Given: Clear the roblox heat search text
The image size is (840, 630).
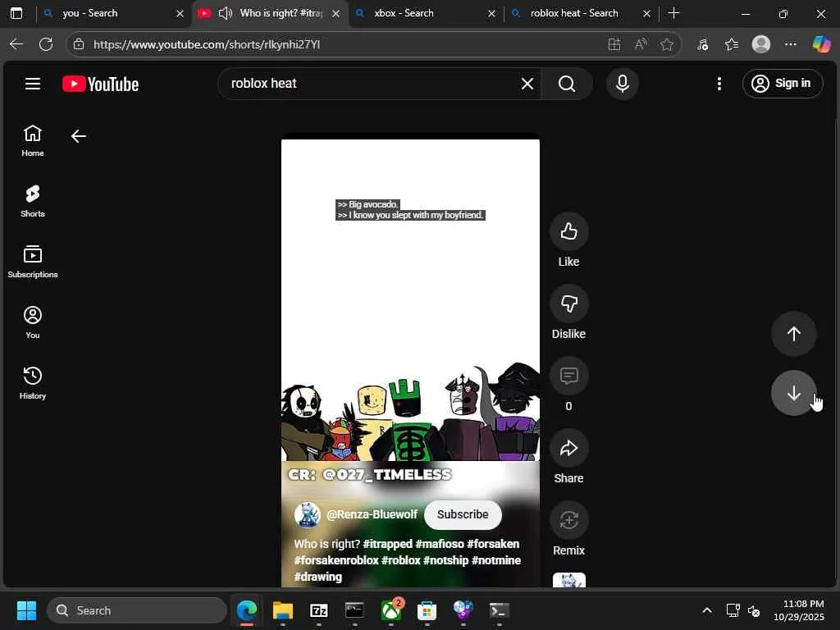Looking at the screenshot, I should [x=527, y=84].
